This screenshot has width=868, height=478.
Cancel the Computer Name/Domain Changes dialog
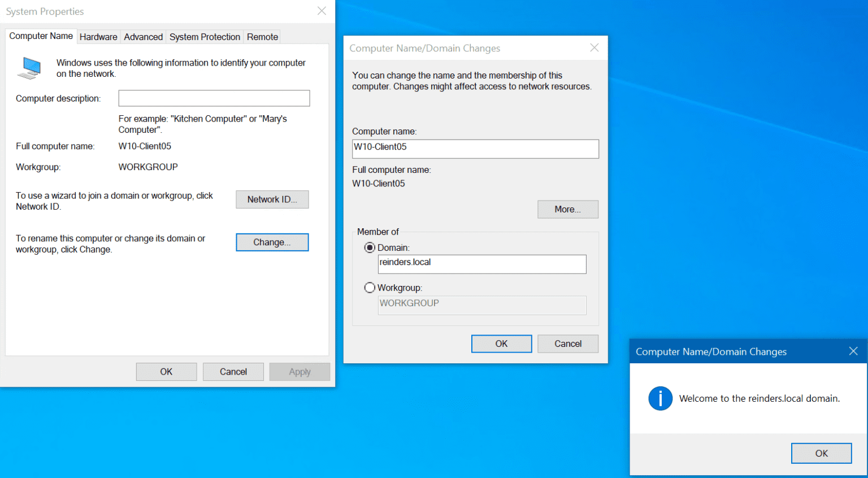568,344
